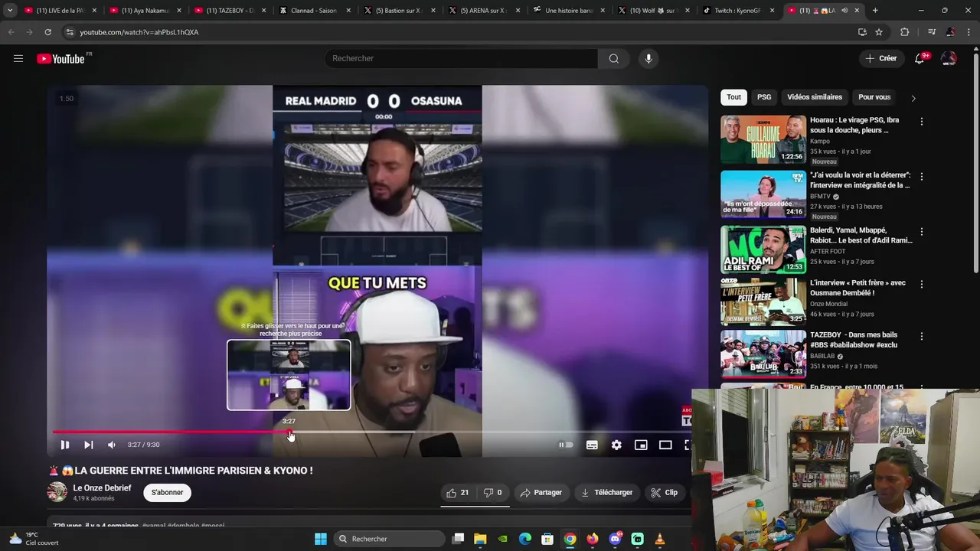Viewport: 980px width, 551px height.
Task: Focus the YouTube Rechercher search field
Action: (462, 59)
